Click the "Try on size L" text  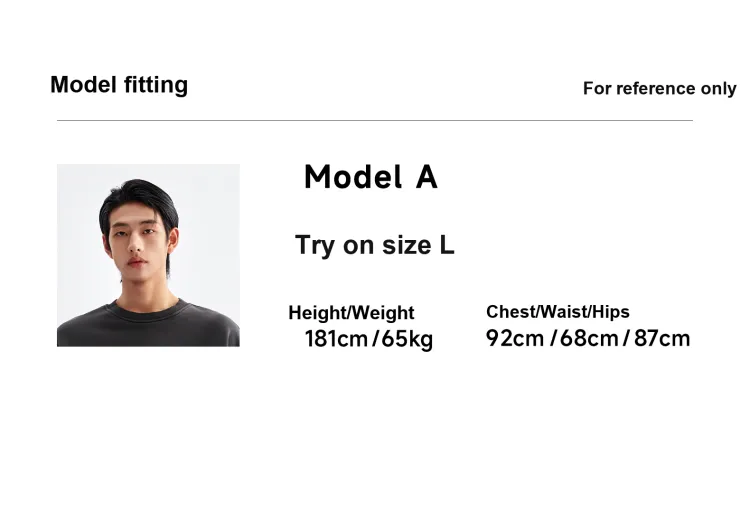click(374, 245)
